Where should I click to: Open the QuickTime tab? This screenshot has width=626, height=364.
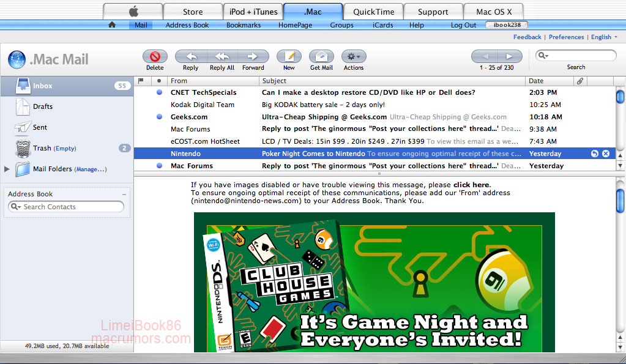[373, 12]
